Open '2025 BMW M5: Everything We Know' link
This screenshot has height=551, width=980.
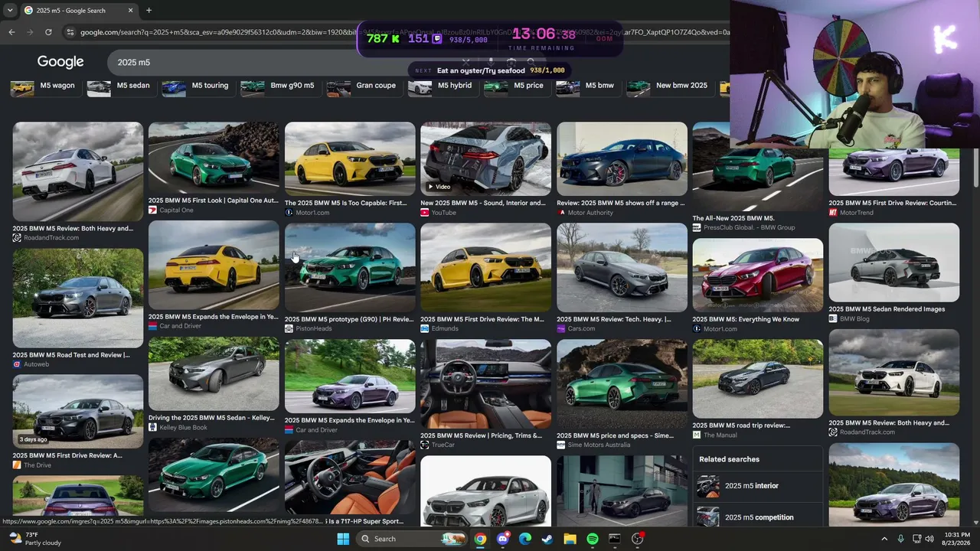point(746,320)
